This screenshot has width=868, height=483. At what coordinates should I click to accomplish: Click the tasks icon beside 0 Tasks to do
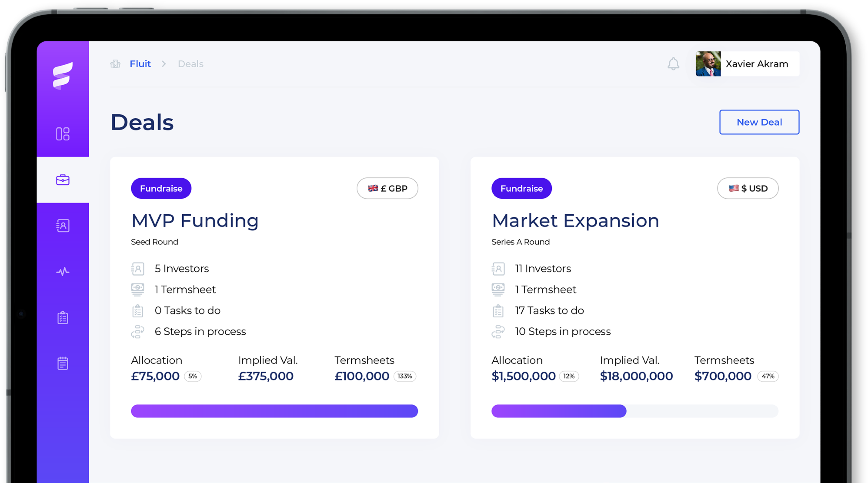[137, 311]
